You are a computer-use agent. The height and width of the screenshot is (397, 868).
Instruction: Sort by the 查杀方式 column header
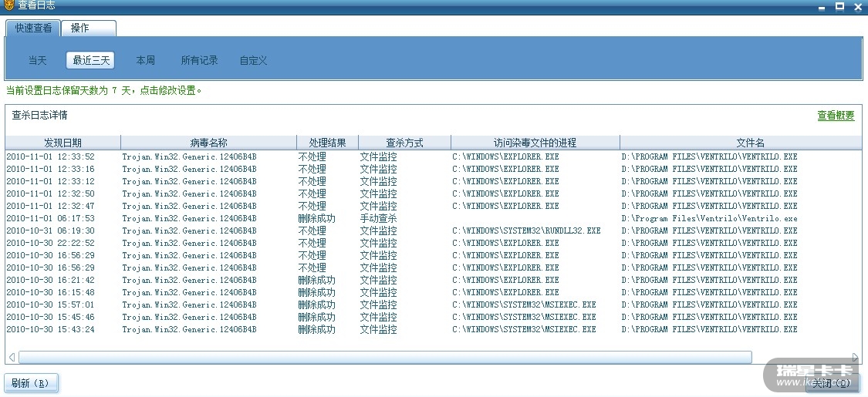click(x=404, y=143)
